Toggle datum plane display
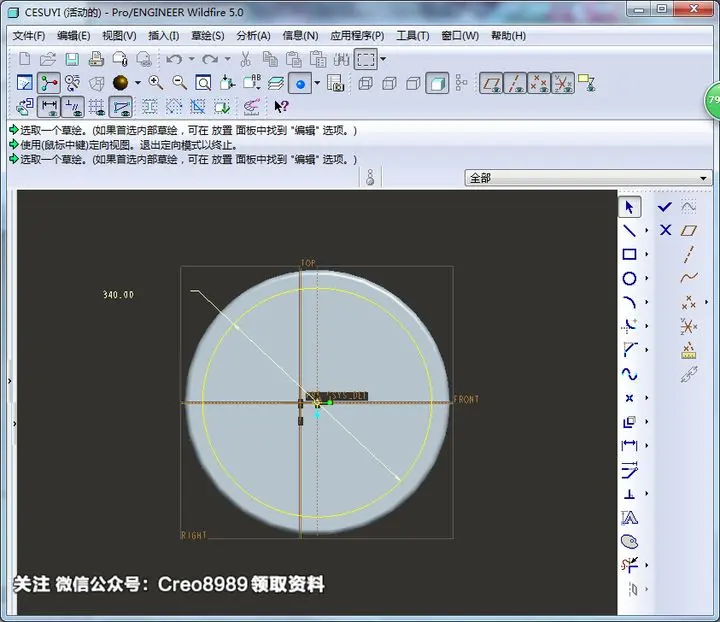The width and height of the screenshot is (720, 622). tap(491, 84)
